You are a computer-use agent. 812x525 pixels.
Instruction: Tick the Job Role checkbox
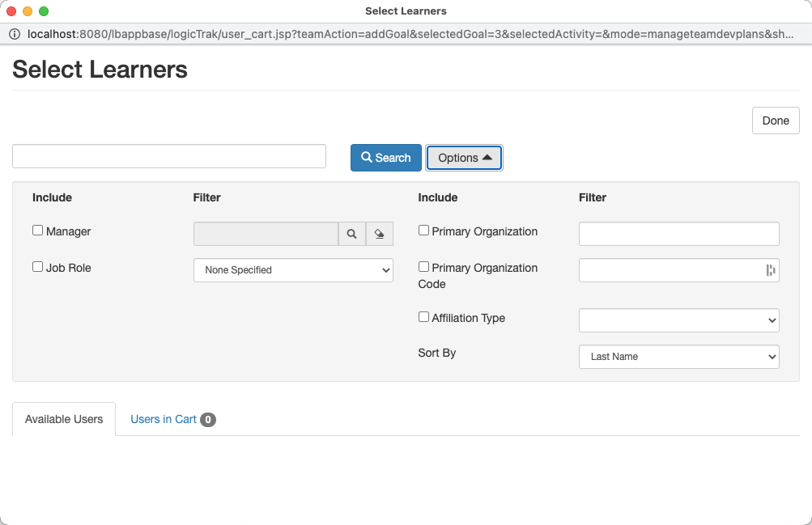[37, 267]
